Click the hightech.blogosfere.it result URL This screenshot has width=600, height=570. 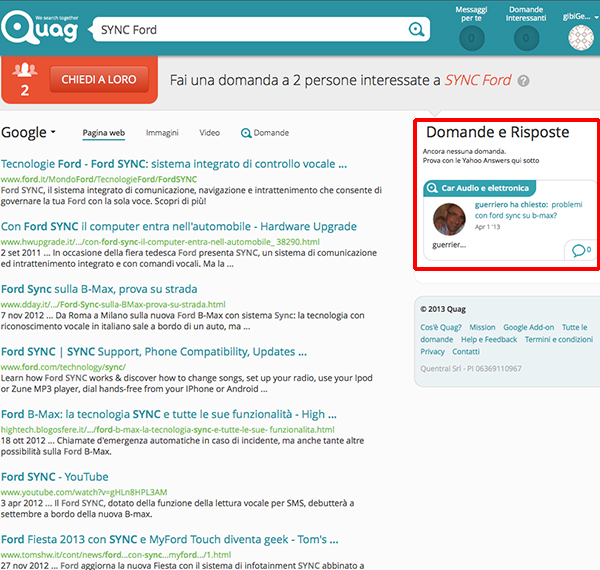168,430
